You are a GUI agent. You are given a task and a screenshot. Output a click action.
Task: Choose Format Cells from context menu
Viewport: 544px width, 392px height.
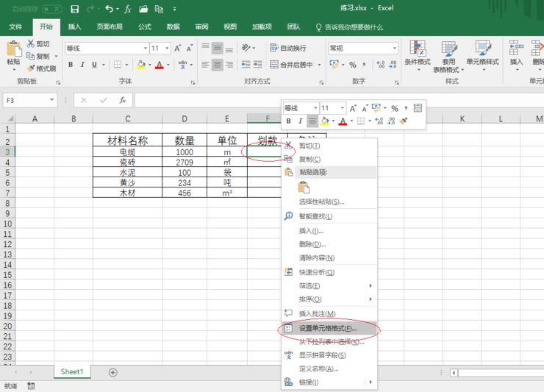(x=329, y=328)
